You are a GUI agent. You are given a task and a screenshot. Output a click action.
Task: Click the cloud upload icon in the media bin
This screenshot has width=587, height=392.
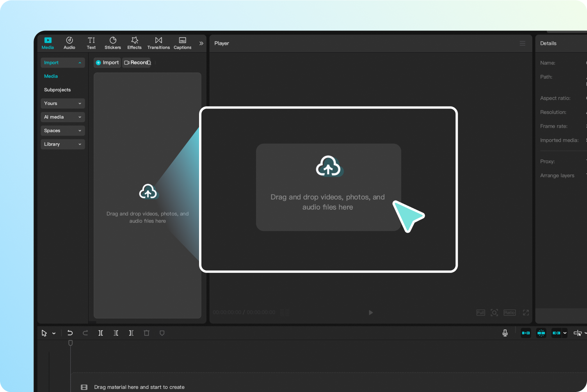(x=148, y=192)
